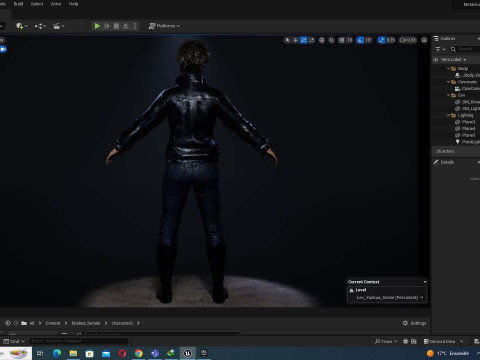Open scale snap value 0.25 dropdown
Image resolution: width=480 pixels, height=360 pixels.
(x=391, y=40)
